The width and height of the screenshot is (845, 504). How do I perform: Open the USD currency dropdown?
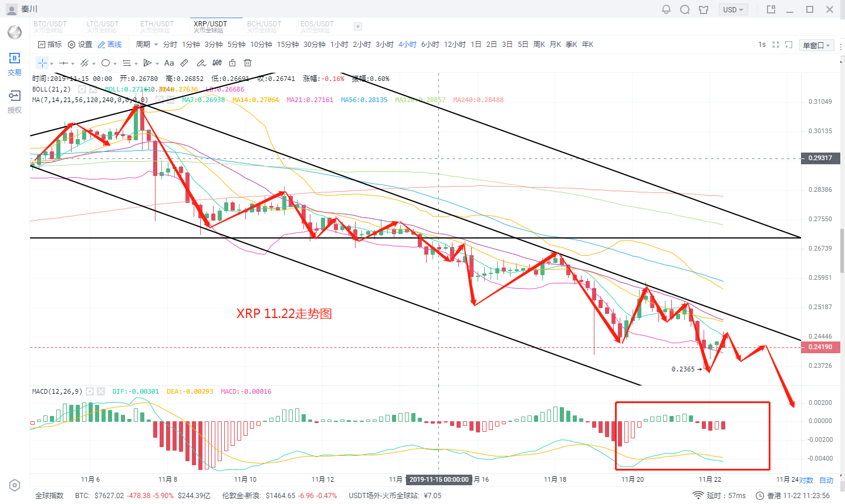point(734,9)
